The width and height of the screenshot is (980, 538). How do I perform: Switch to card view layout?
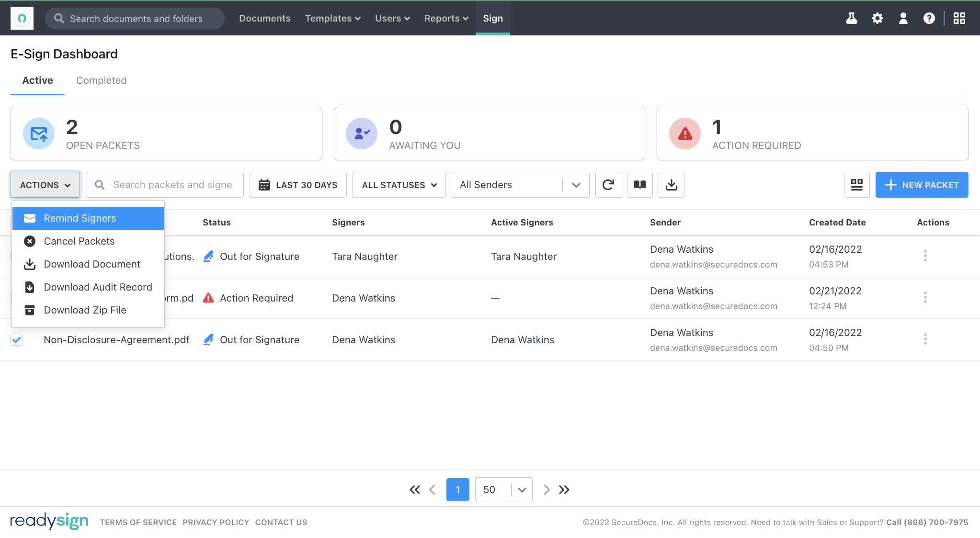click(x=856, y=184)
